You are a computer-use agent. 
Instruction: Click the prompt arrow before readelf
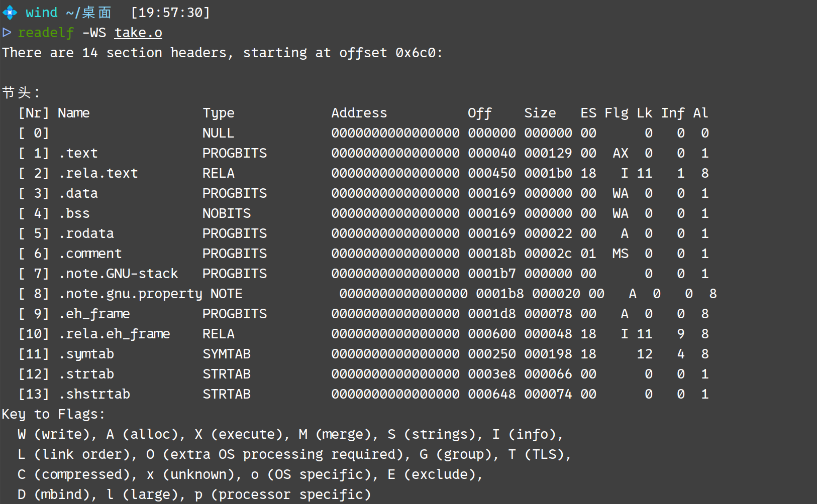pyautogui.click(x=7, y=33)
